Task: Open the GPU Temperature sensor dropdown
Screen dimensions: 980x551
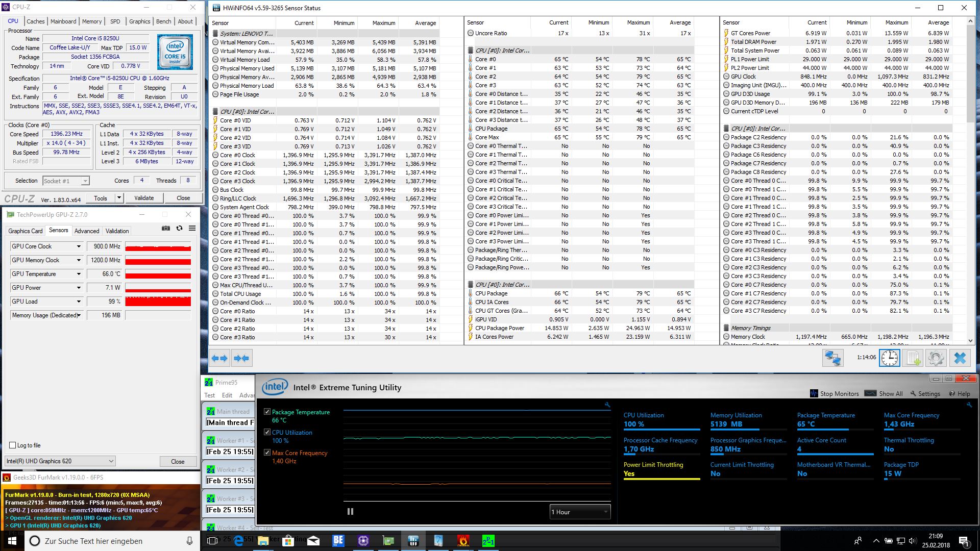Action: click(x=79, y=274)
